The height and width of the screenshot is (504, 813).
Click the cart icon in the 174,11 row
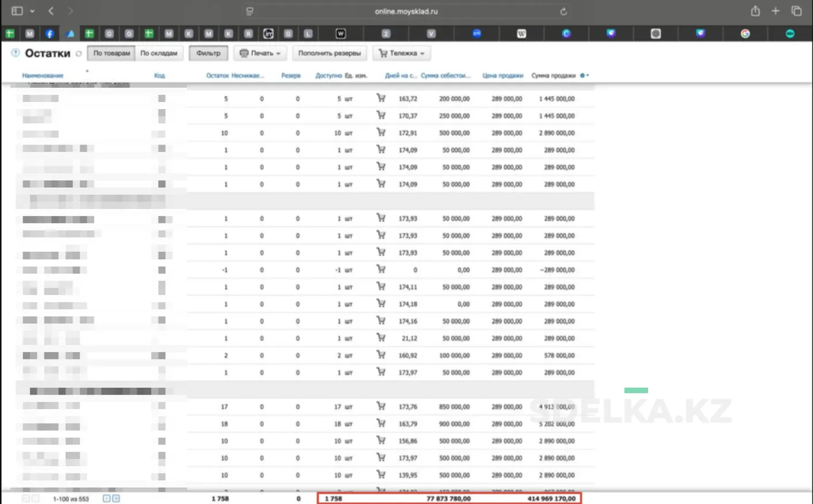381,286
